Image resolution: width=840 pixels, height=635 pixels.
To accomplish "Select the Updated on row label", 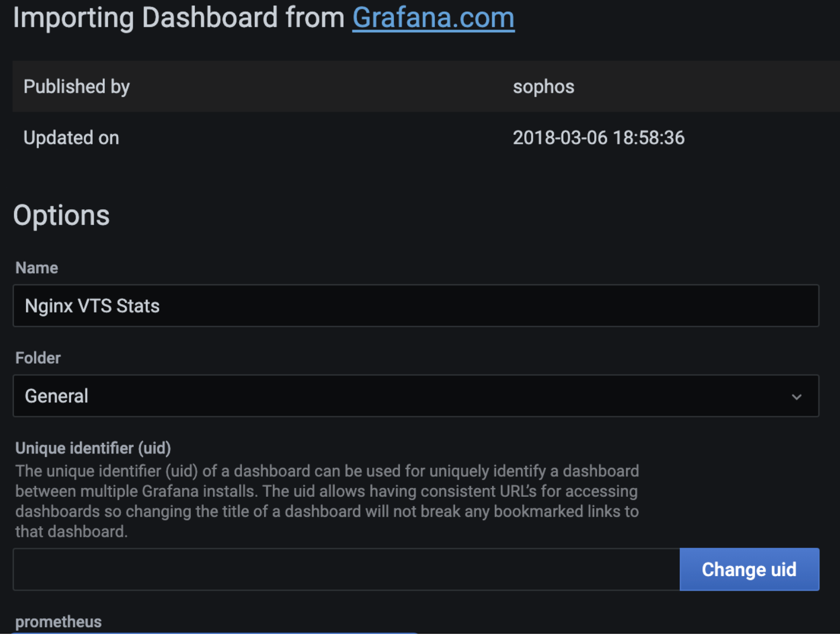I will (71, 138).
